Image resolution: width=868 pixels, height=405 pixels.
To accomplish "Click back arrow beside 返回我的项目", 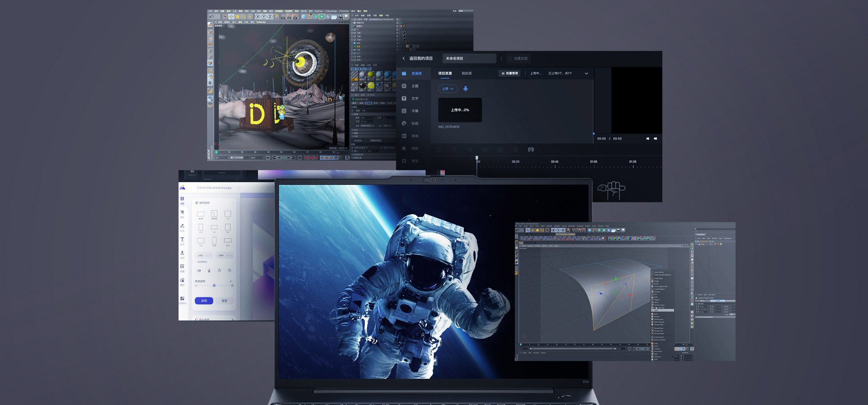I will [404, 58].
